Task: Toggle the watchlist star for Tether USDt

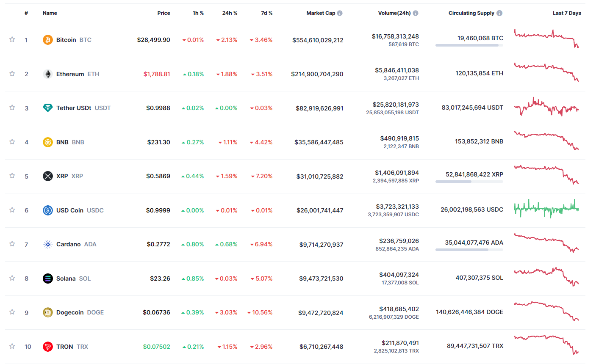Action: pyautogui.click(x=12, y=108)
